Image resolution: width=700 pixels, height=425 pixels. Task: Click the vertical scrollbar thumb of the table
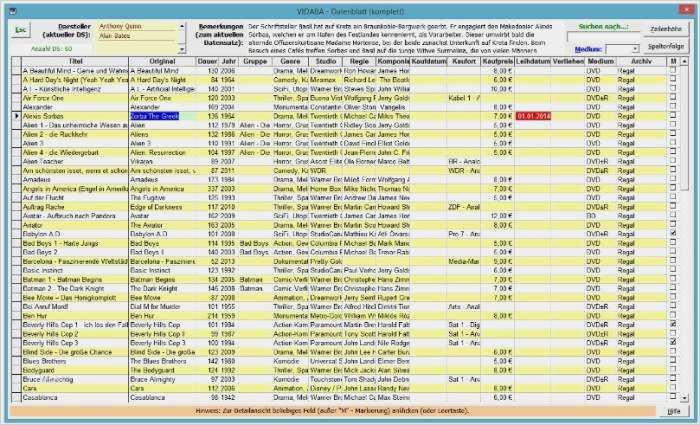684,127
